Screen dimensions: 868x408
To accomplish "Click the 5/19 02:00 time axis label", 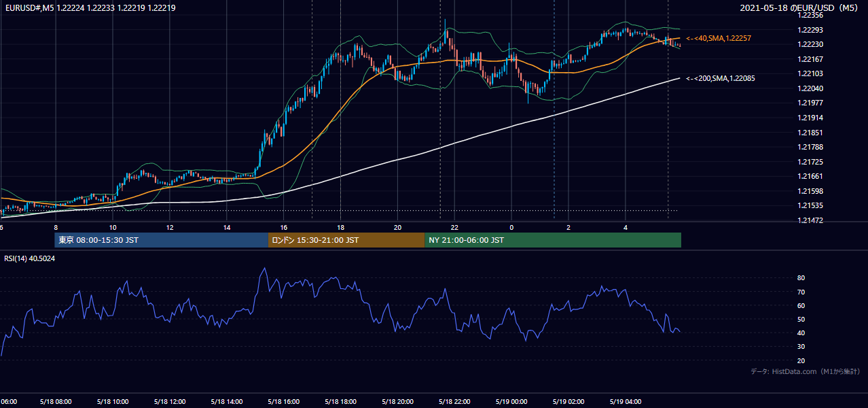I will pyautogui.click(x=568, y=401).
